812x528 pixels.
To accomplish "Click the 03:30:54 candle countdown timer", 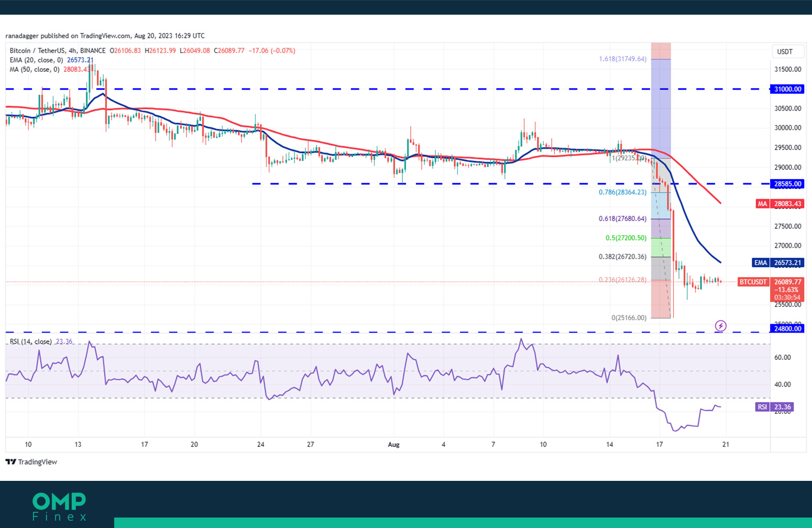I will pos(787,298).
